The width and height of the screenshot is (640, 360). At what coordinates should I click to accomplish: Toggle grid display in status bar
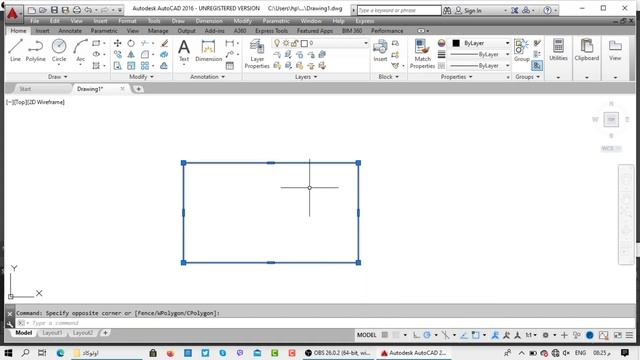(384, 335)
